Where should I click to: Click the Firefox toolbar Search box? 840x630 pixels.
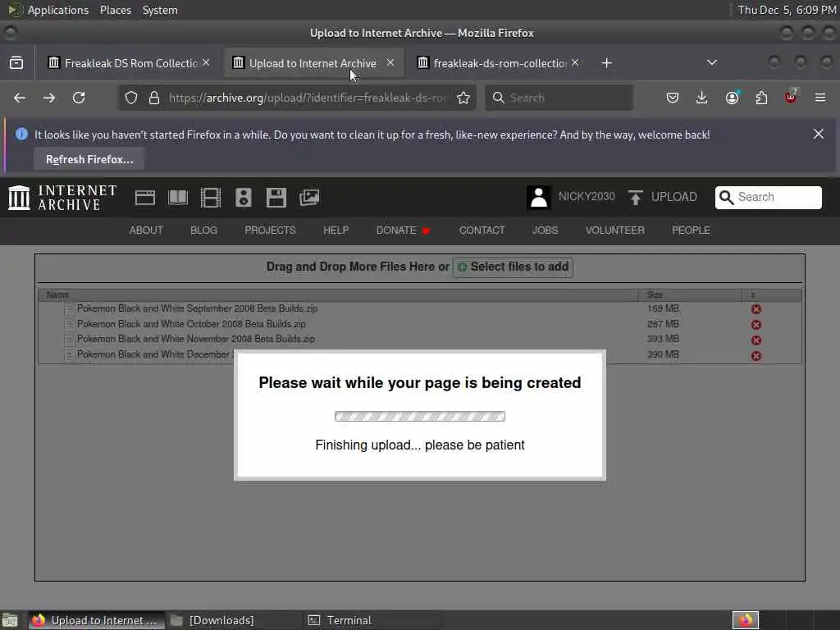(559, 98)
